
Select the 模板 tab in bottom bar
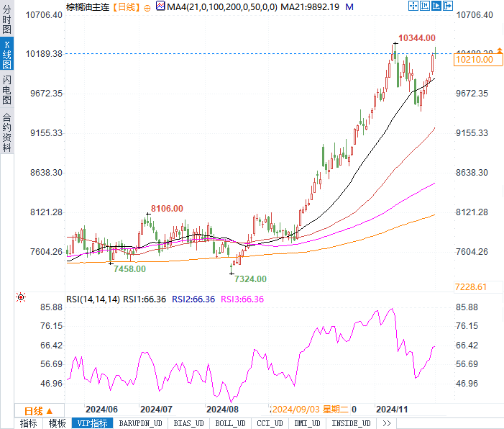[x=58, y=423]
